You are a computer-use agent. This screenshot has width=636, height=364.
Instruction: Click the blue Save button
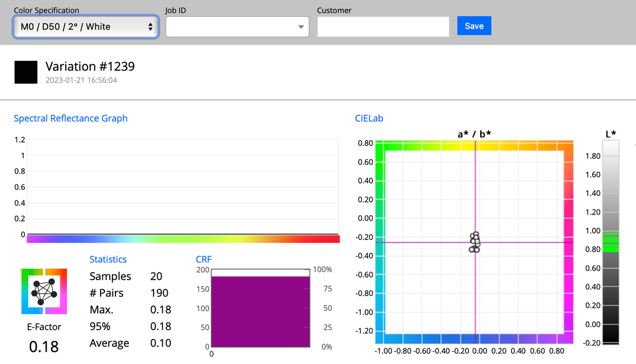474,26
